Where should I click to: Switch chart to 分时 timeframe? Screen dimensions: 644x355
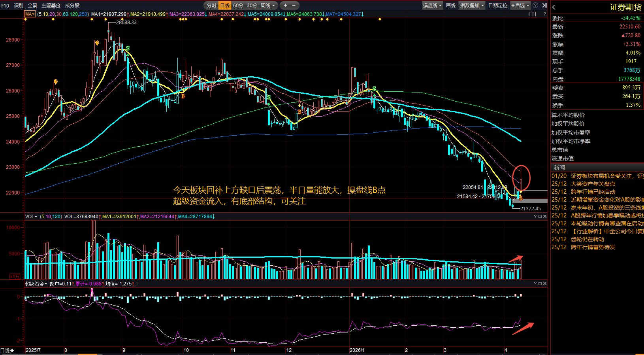click(212, 6)
